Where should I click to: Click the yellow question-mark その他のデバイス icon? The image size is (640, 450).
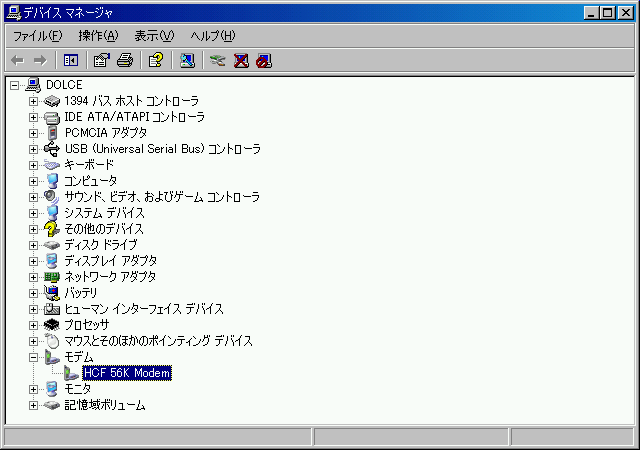click(52, 229)
